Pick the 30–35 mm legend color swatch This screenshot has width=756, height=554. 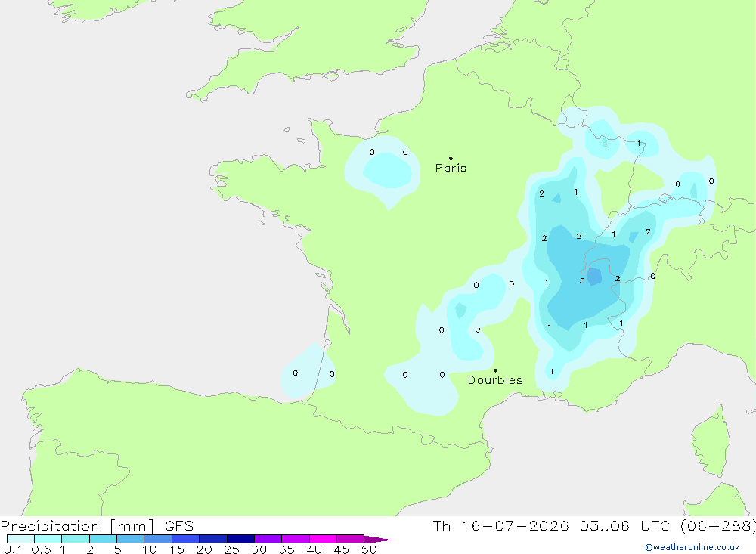click(x=268, y=539)
